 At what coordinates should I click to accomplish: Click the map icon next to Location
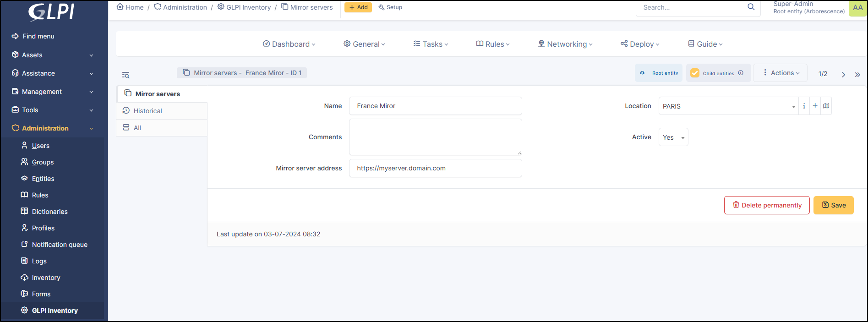(826, 106)
